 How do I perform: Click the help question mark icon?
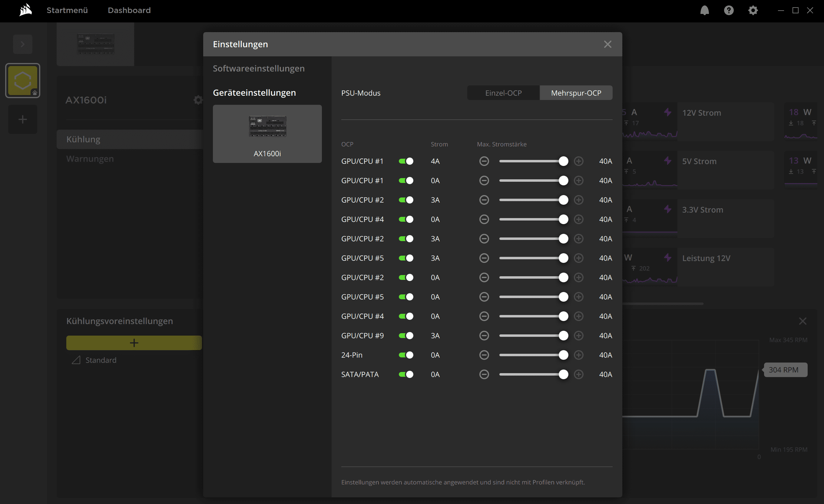pyautogui.click(x=729, y=10)
